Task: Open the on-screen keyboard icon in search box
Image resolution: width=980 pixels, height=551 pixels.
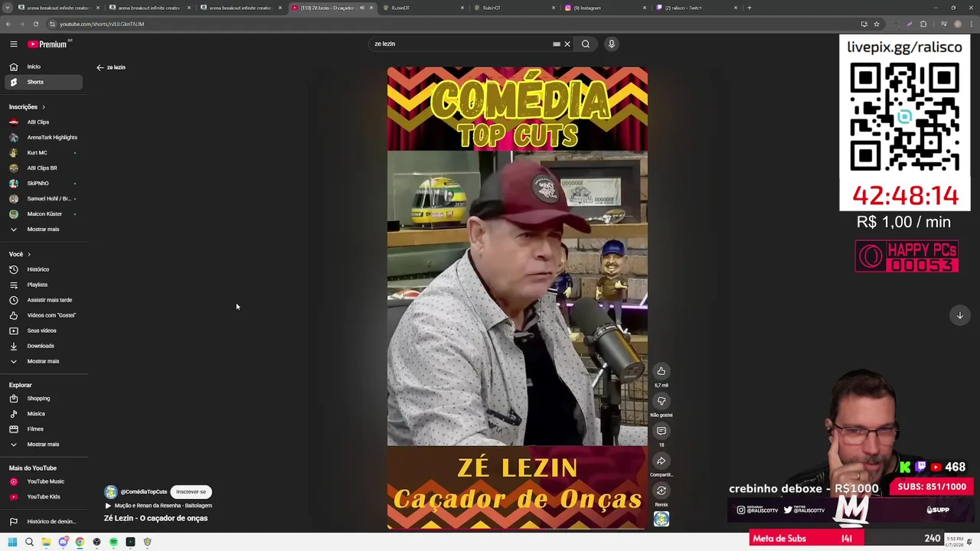Action: pyautogui.click(x=557, y=44)
